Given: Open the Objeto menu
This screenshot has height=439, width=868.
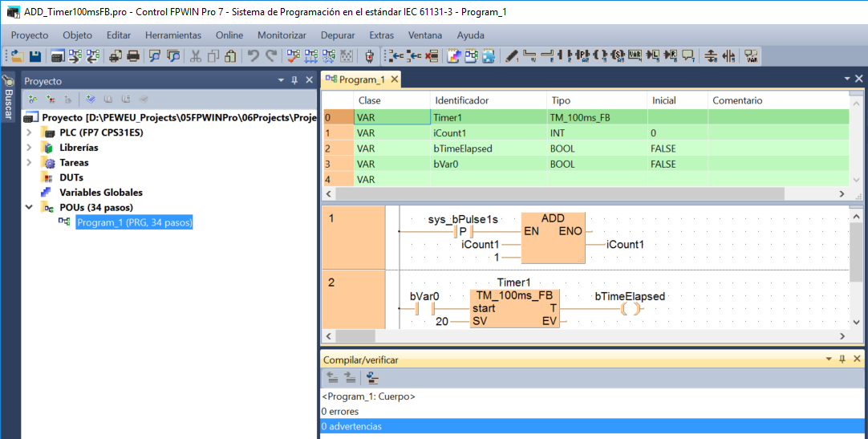Looking at the screenshot, I should (x=78, y=35).
